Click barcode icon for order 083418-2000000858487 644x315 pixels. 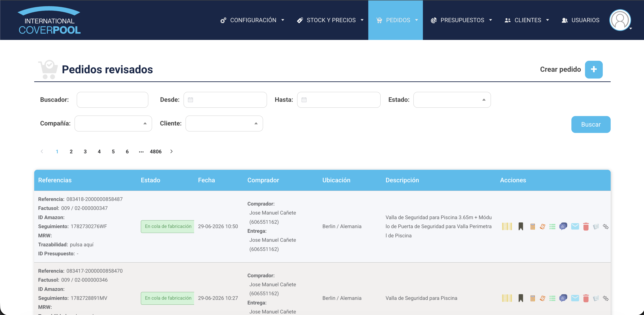tap(507, 227)
